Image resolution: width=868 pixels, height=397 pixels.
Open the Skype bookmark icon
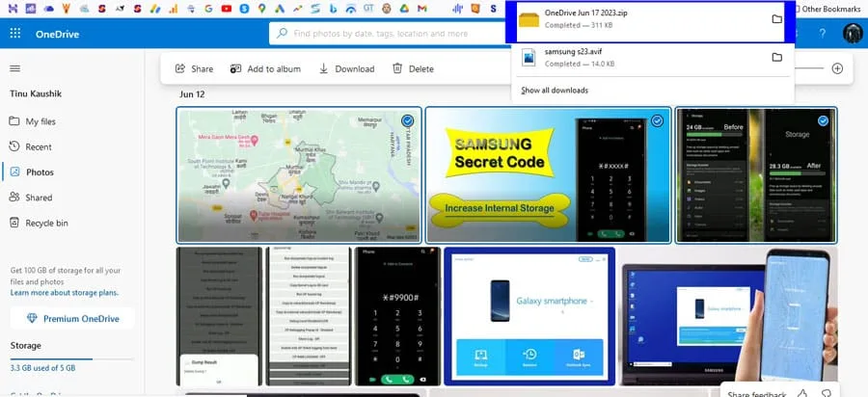pyautogui.click(x=244, y=9)
